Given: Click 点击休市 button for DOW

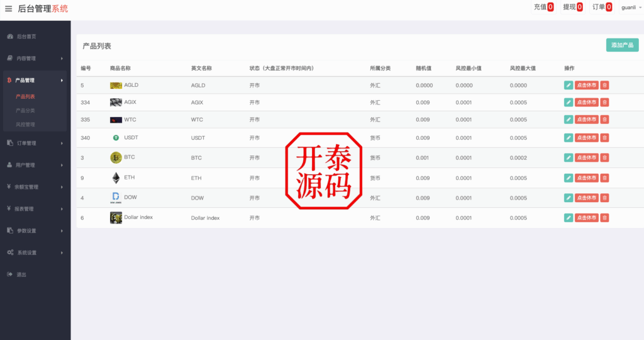Looking at the screenshot, I should [x=587, y=198].
